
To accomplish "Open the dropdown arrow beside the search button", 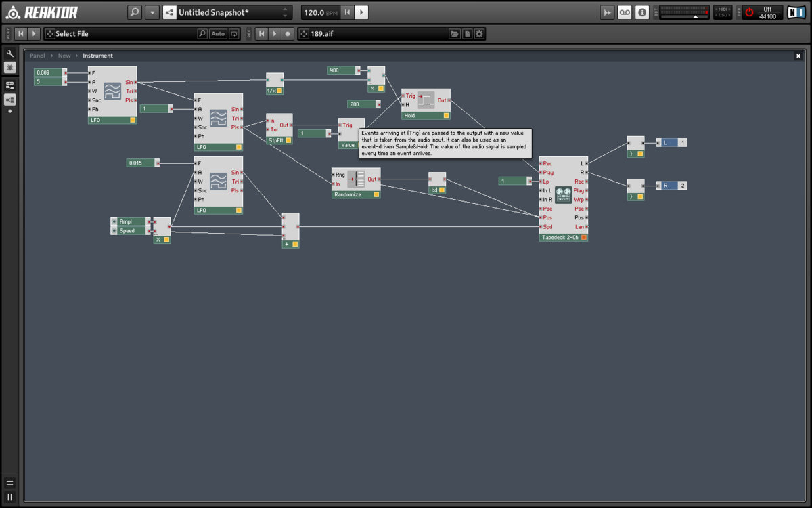I will pos(152,12).
